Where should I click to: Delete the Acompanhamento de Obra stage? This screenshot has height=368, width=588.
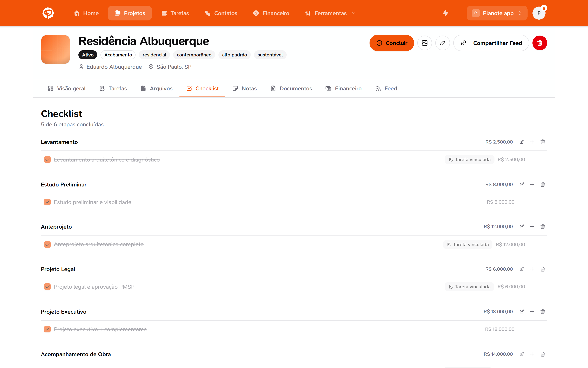pos(542,354)
